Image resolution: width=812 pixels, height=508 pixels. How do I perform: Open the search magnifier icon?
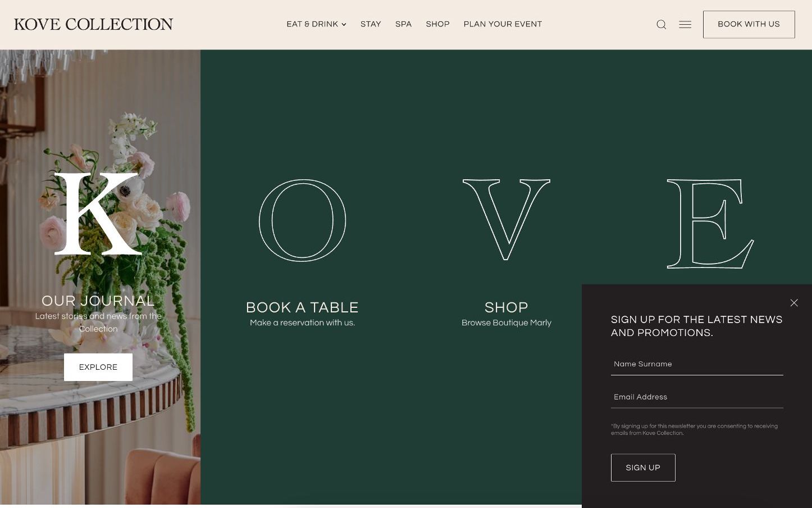pos(661,25)
